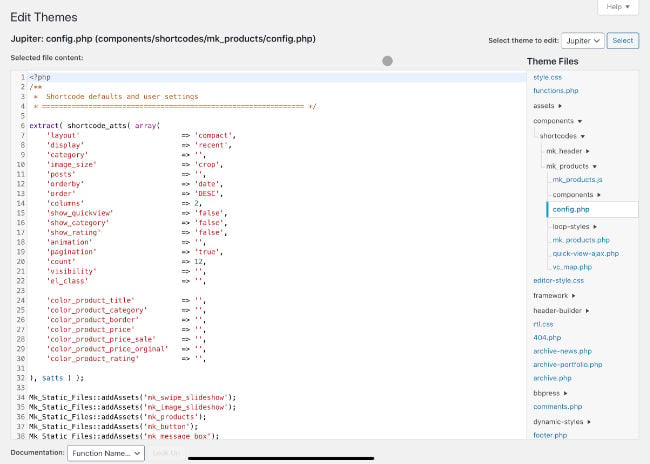The image size is (650, 464).
Task: Open archive-news.php file
Action: [x=562, y=351]
